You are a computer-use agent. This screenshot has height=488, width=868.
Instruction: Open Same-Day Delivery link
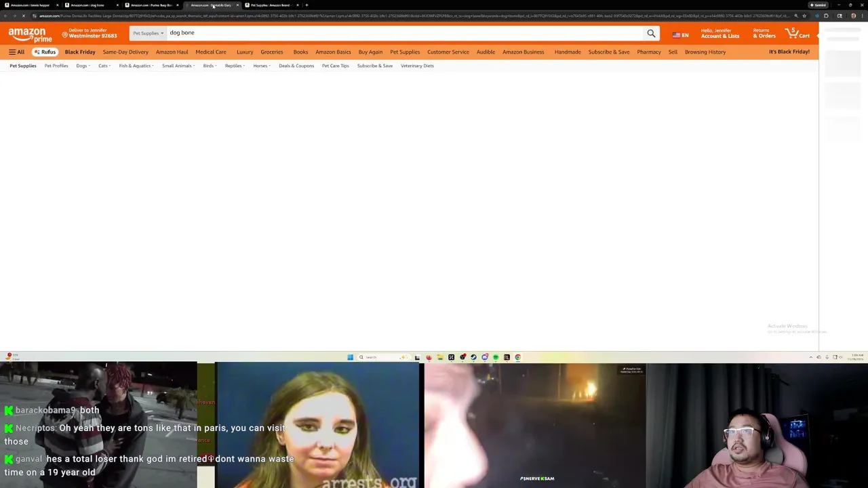click(x=125, y=52)
